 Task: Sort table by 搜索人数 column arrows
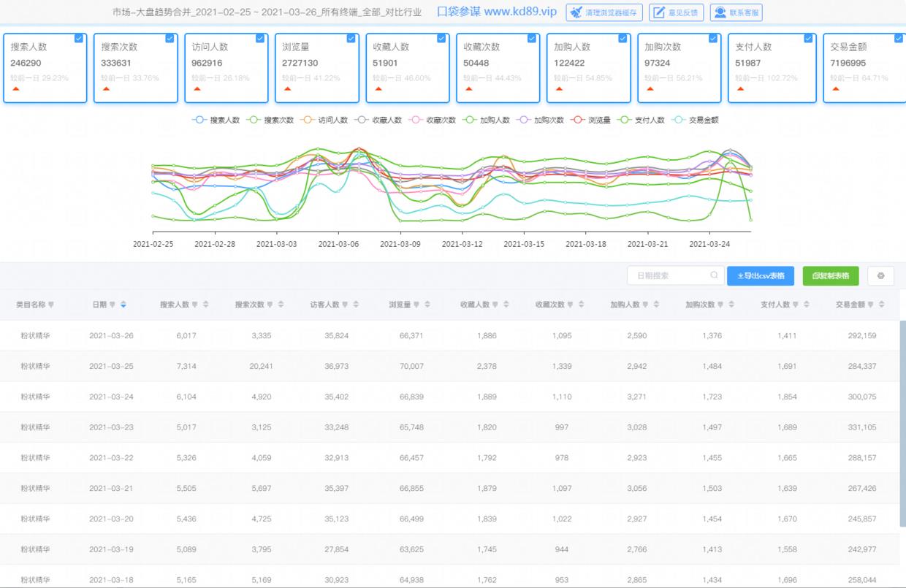206,305
